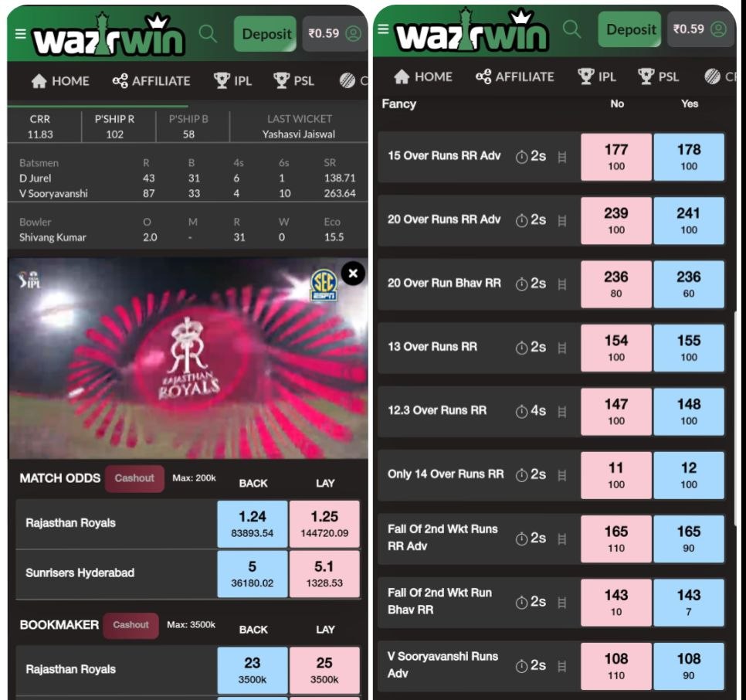Pick Yes 178 for 15 Over Runs RR Adv
746x700 pixels.
[x=689, y=157]
